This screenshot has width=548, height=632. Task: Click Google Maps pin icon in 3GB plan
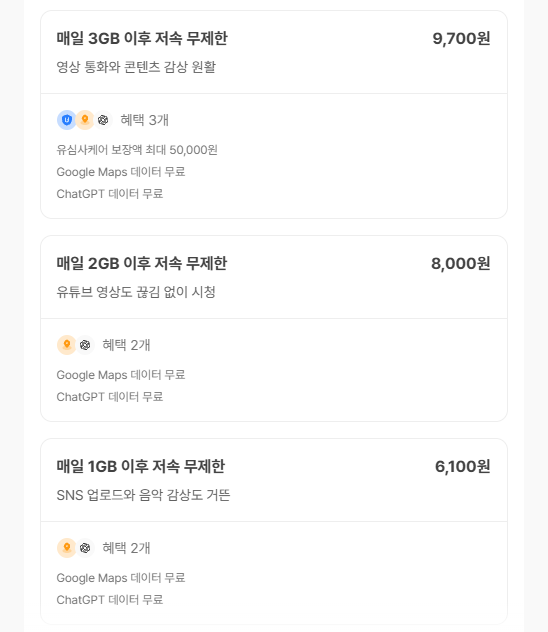point(85,120)
